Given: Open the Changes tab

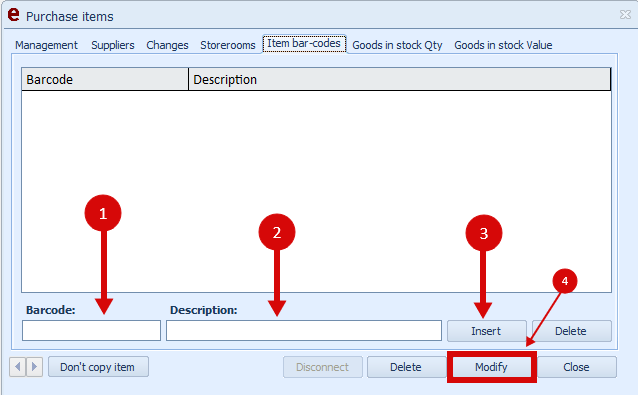Looking at the screenshot, I should click(167, 45).
